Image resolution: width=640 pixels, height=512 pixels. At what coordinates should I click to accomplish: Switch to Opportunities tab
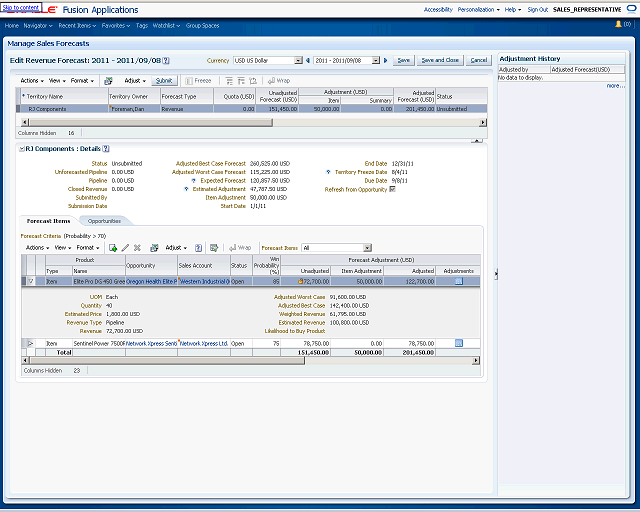click(x=104, y=221)
